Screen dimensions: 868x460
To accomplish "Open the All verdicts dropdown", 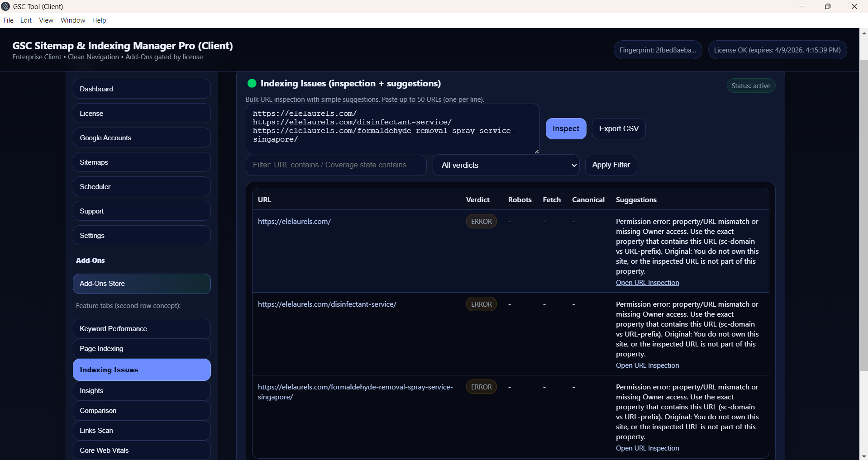I will (506, 165).
